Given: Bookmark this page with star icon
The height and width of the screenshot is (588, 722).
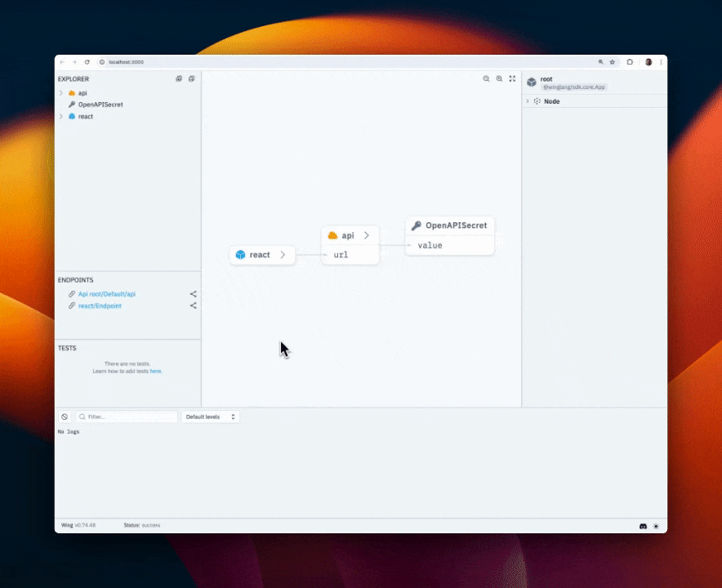Looking at the screenshot, I should click(613, 62).
